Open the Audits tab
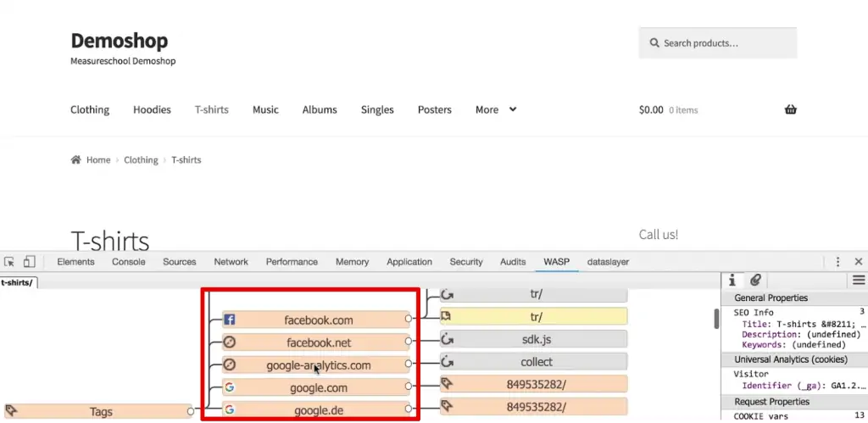Viewport: 868px width, 423px height. (513, 262)
